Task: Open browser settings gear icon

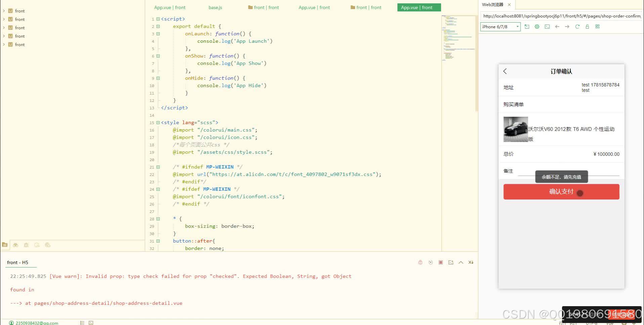Action: click(537, 27)
